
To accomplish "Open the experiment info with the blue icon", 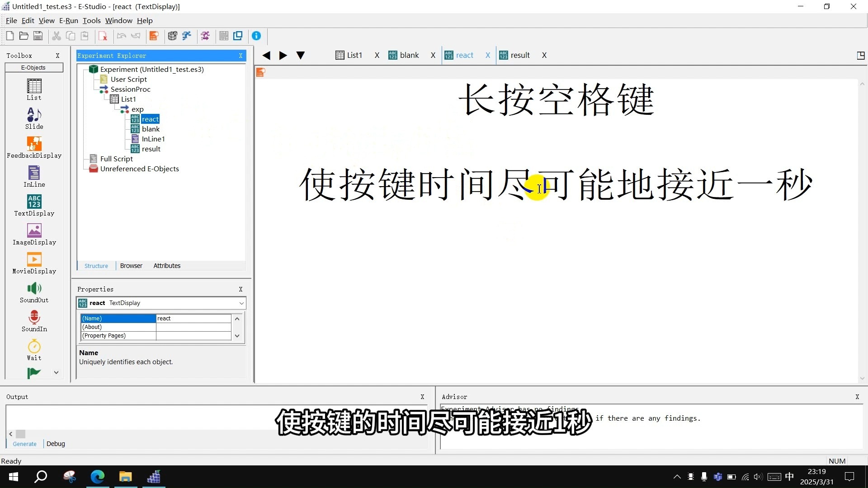I will tap(256, 36).
